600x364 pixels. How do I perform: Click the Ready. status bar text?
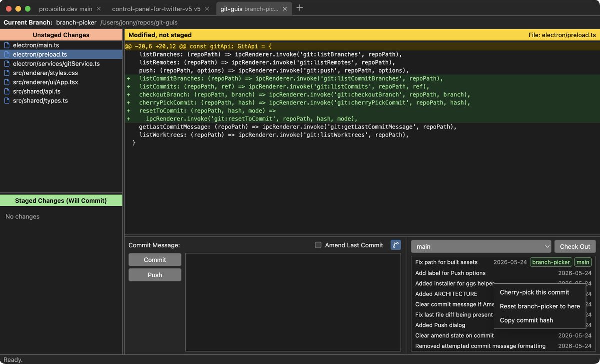pos(13,359)
